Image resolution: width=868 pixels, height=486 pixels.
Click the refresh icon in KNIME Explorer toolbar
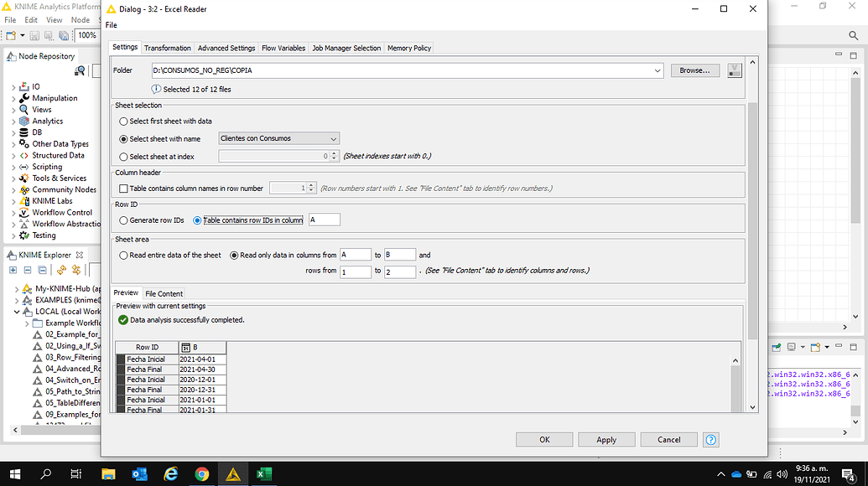point(60,270)
